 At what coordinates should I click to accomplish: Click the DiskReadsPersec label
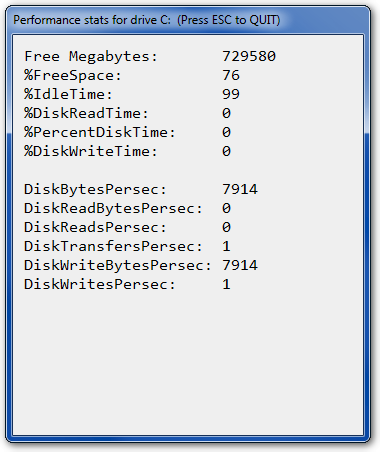(95, 227)
